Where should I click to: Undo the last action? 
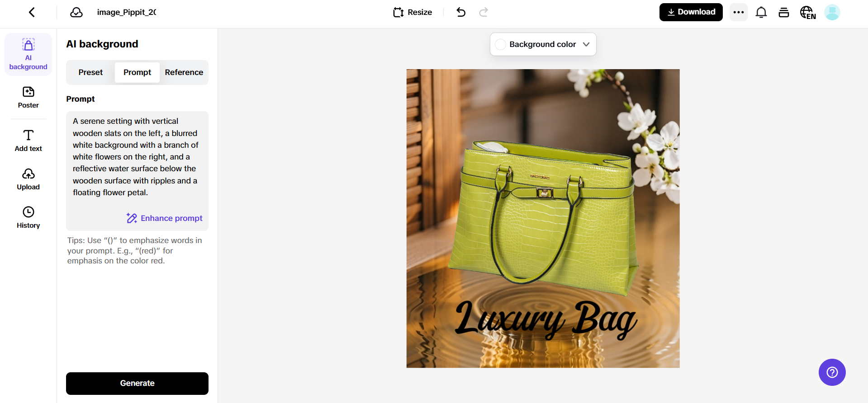click(x=461, y=12)
